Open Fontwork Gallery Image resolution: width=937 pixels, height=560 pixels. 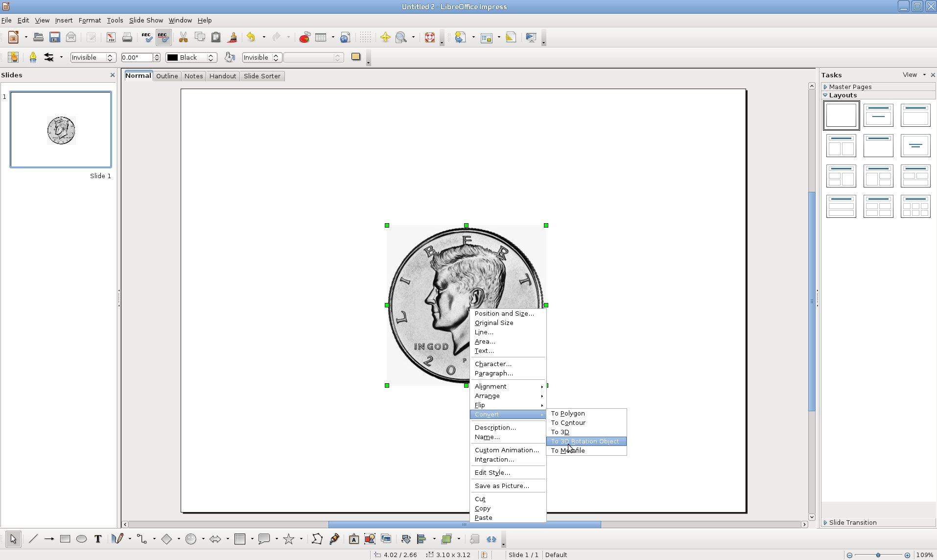[353, 539]
